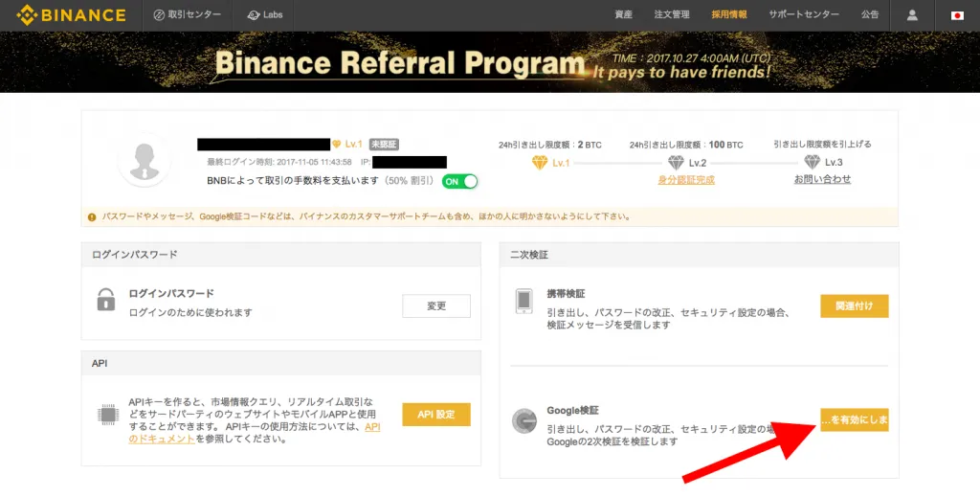Toggle the BNB fee payment ON switch
Viewport: 980px width, 497px height.
click(460, 181)
